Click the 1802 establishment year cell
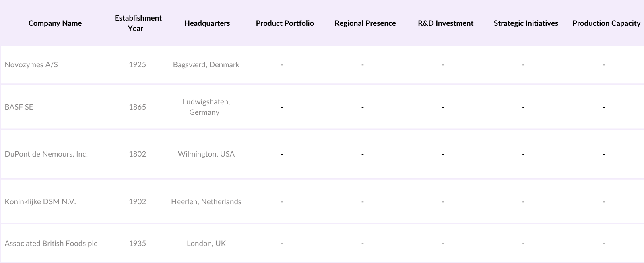This screenshot has width=644, height=263. point(137,154)
